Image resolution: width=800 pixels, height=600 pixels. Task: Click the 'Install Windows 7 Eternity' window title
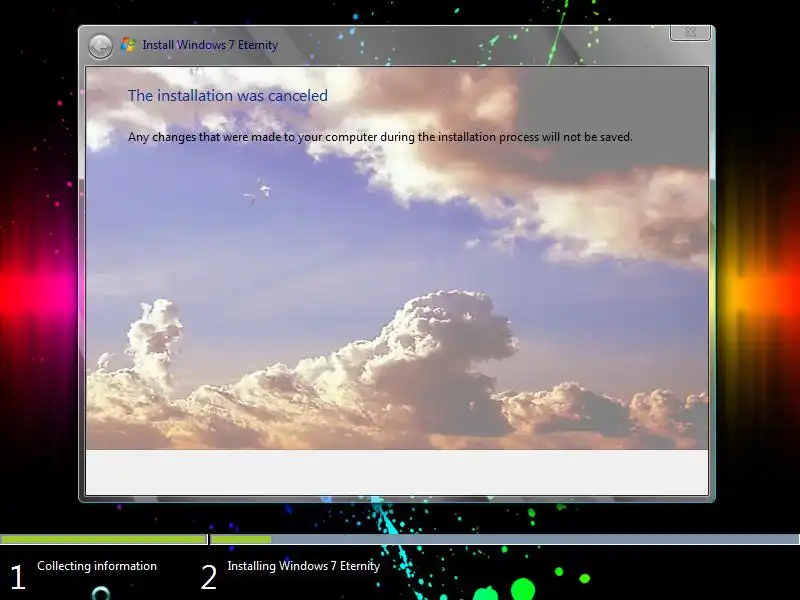click(210, 45)
